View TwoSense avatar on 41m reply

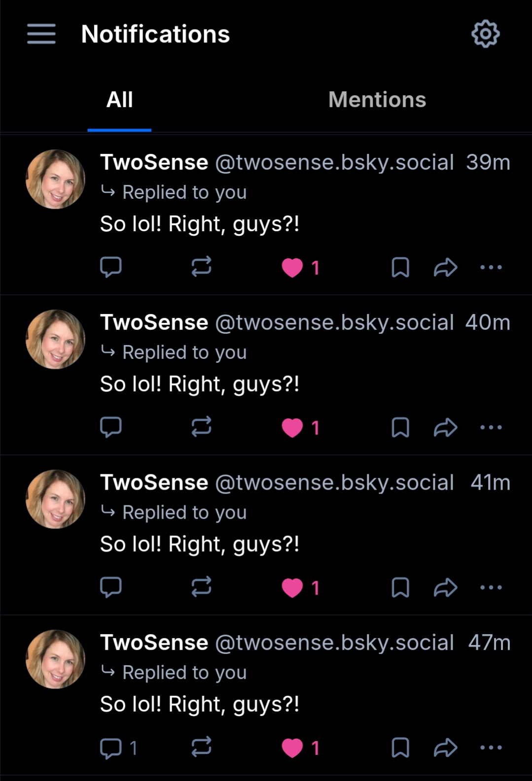[55, 499]
